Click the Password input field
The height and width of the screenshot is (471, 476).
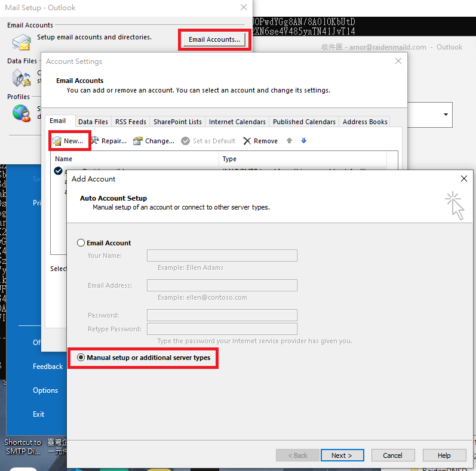(222, 315)
